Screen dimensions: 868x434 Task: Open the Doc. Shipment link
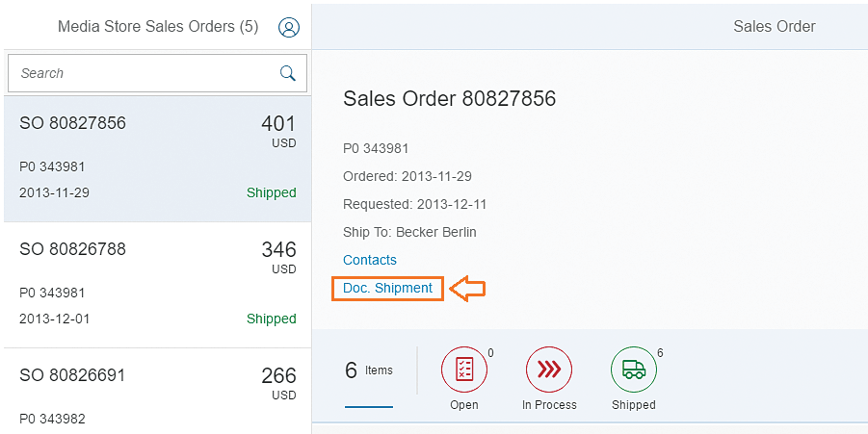pos(387,288)
